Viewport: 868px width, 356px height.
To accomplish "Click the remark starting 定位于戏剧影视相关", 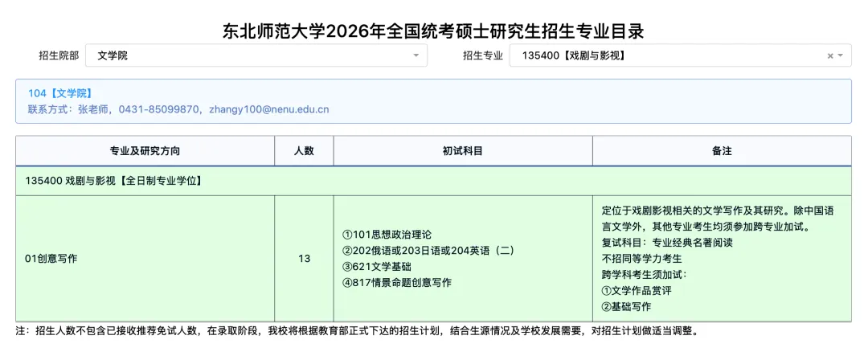I will (x=718, y=219).
